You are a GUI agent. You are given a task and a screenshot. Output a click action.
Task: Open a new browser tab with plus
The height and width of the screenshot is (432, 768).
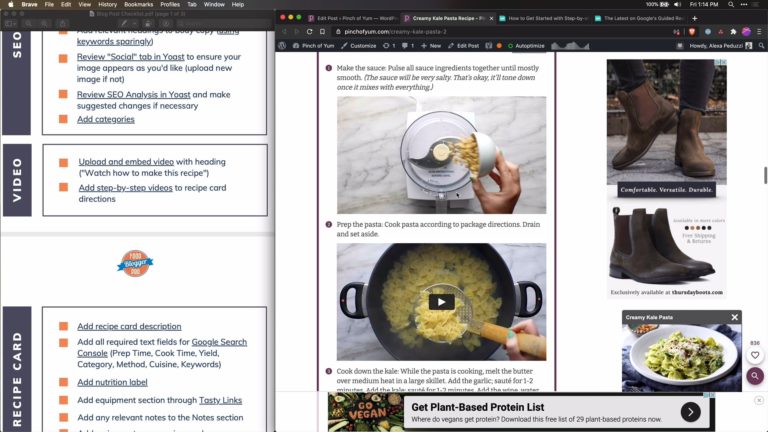click(695, 18)
